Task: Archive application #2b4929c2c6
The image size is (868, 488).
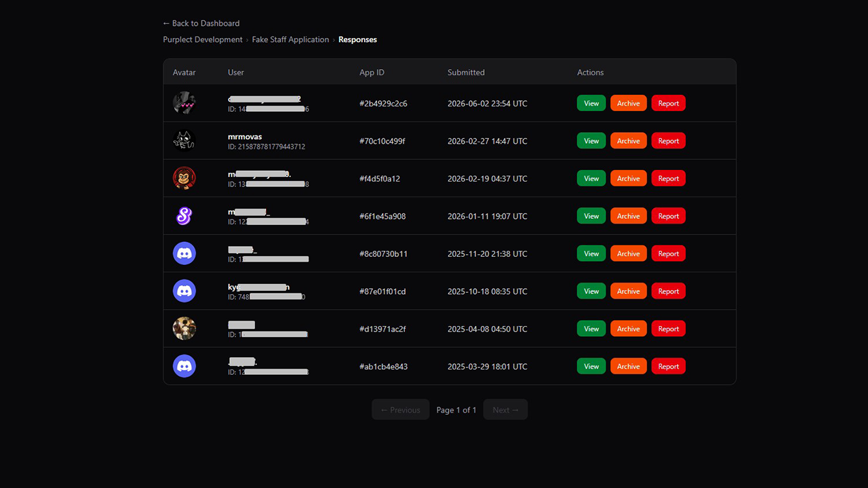Action: (629, 103)
